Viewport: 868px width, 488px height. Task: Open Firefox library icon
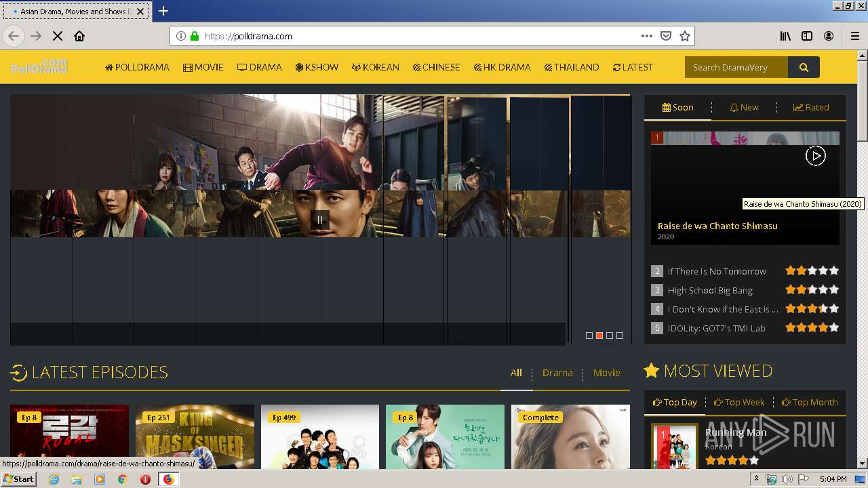point(785,36)
